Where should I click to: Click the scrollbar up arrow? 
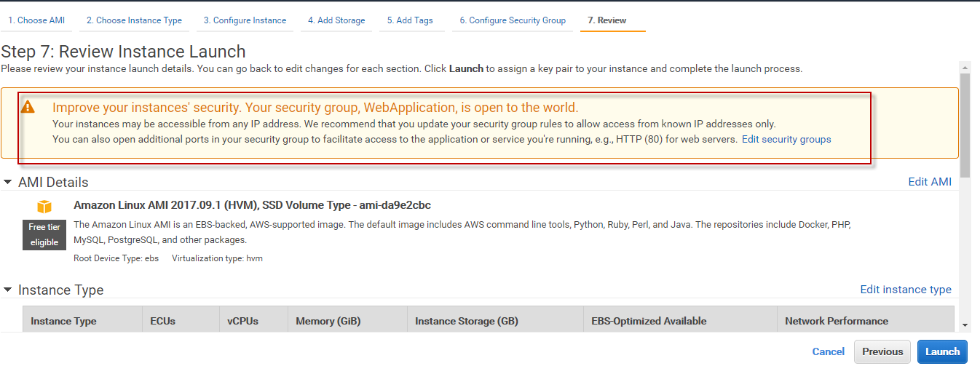965,67
